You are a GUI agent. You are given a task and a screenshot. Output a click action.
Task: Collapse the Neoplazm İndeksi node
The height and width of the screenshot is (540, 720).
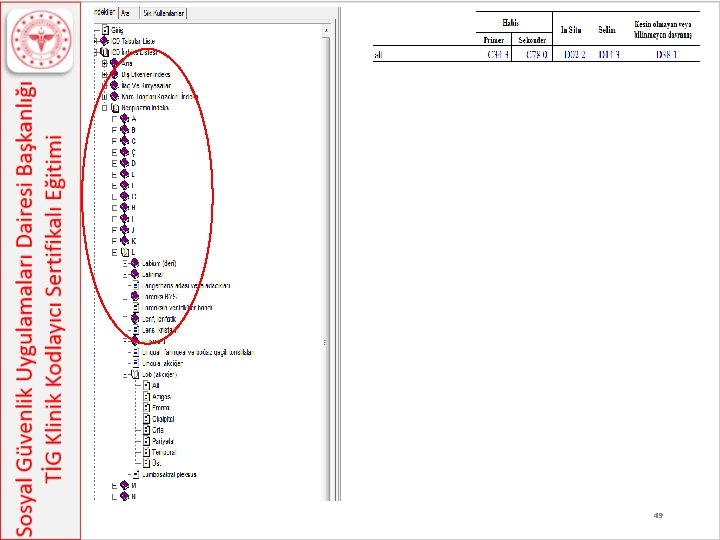(104, 108)
